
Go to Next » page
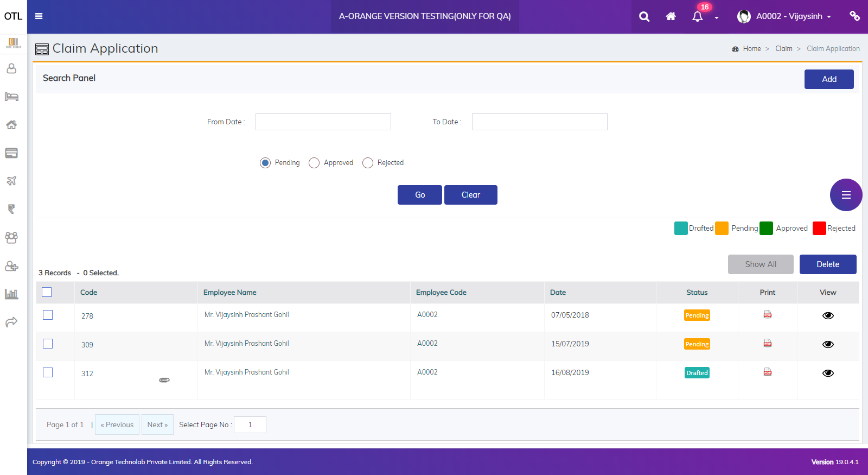tap(157, 425)
